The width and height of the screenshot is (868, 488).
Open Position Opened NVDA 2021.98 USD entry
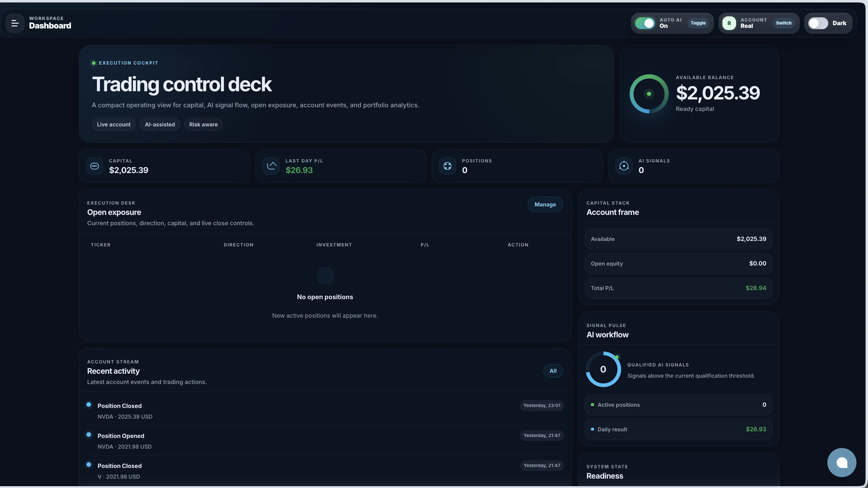(x=325, y=440)
